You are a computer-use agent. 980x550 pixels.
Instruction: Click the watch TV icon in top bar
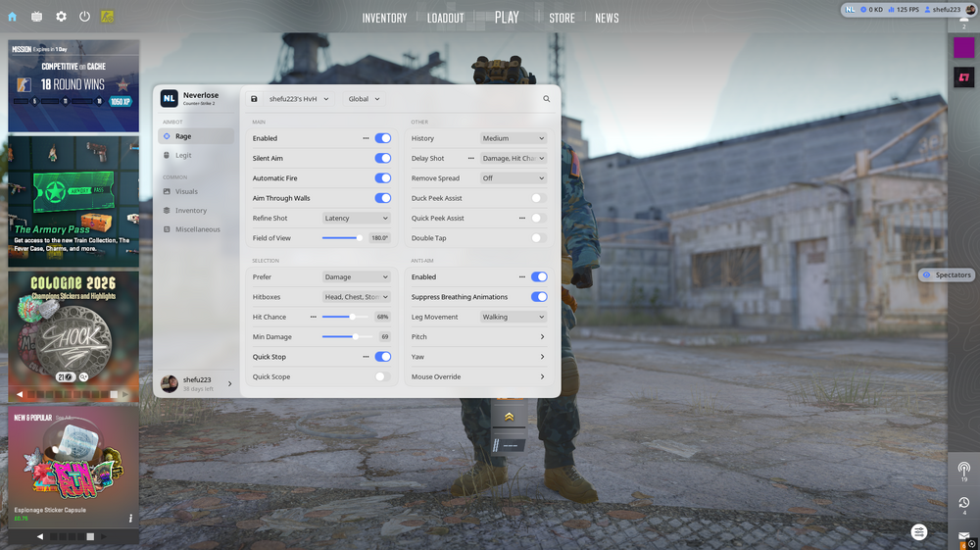pos(37,17)
